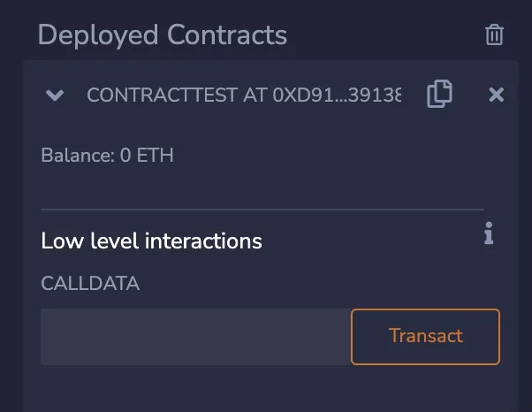Clear all deployed contracts with trash icon
This screenshot has width=532, height=412.
tap(494, 35)
